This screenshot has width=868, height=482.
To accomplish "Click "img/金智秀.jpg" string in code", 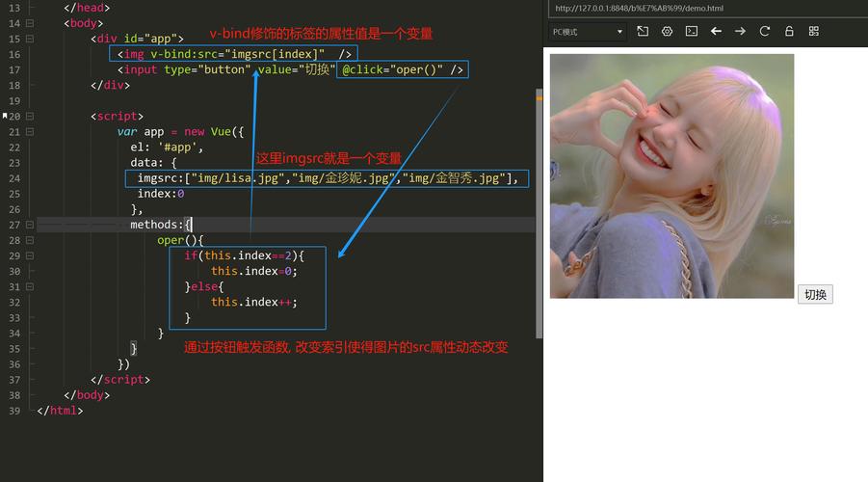I will (454, 178).
